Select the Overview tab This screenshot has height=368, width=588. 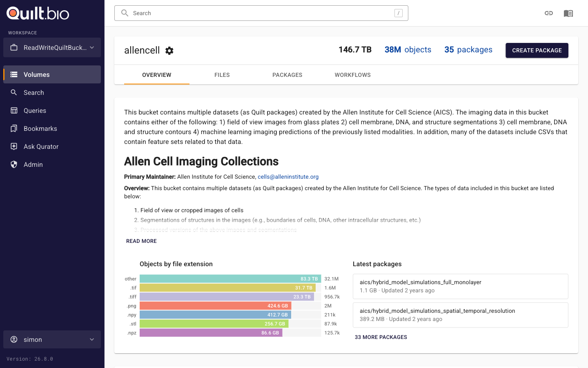click(x=157, y=75)
